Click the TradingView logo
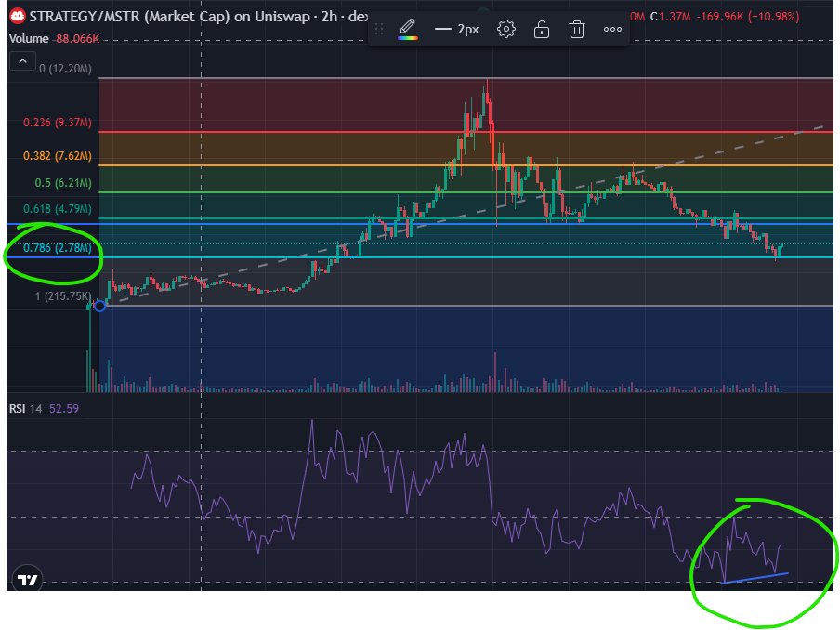Screen dimensions: 840x630 [x=27, y=579]
